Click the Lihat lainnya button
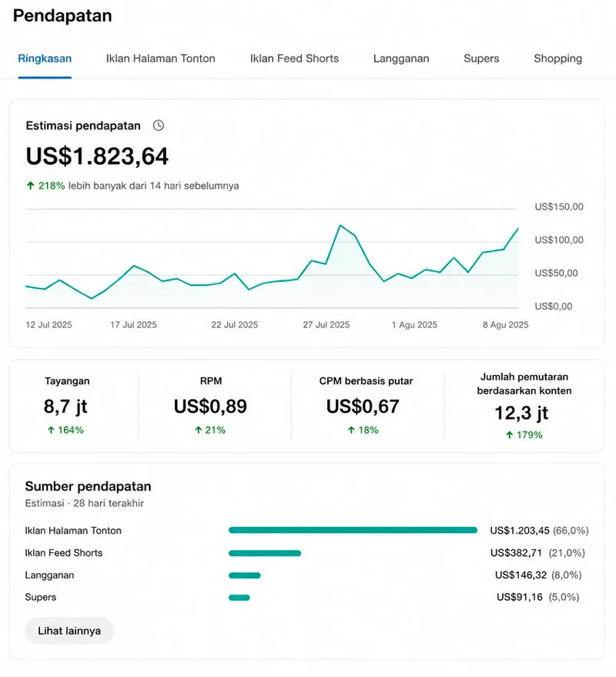This screenshot has height=677, width=616. point(69,631)
